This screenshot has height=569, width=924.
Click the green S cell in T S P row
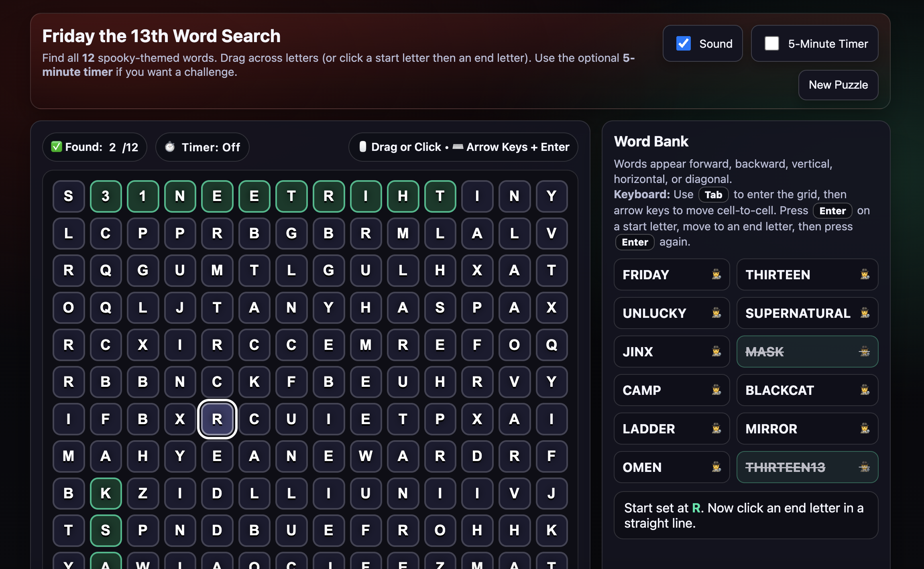click(106, 530)
